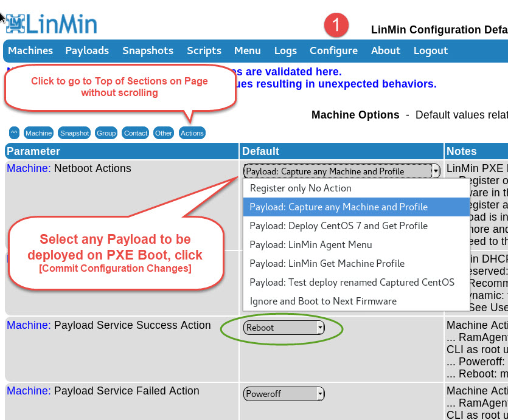Screen dimensions: 508x420
Task: Jump to the Actions section pill
Action: [x=192, y=133]
